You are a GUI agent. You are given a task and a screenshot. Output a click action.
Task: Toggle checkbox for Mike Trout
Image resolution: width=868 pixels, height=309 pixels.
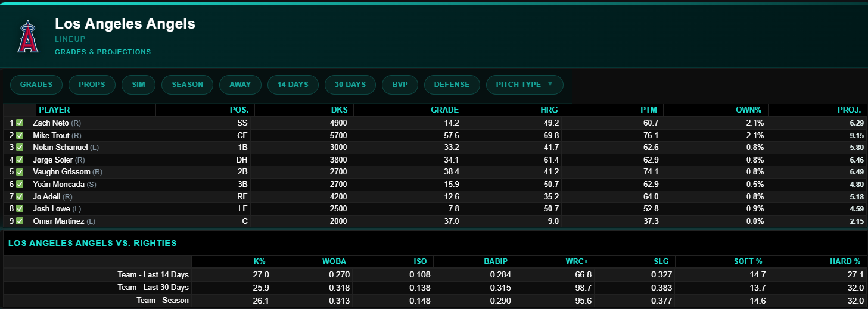point(20,135)
